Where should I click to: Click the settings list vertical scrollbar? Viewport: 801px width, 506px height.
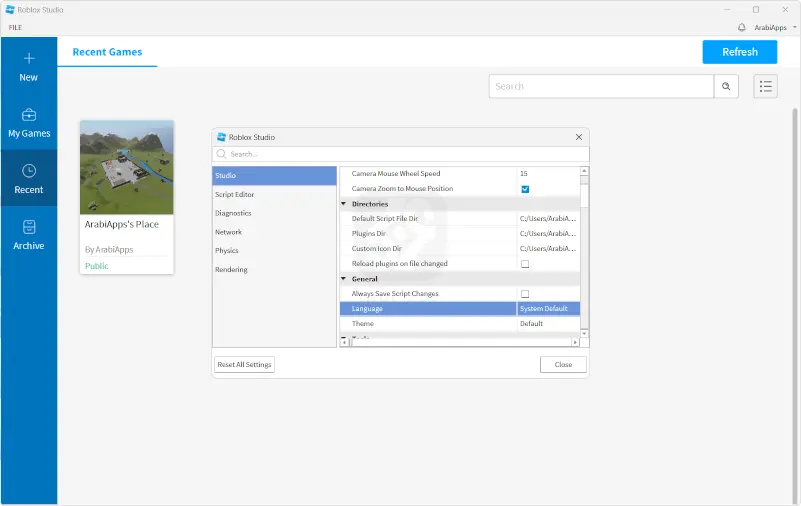[584, 250]
